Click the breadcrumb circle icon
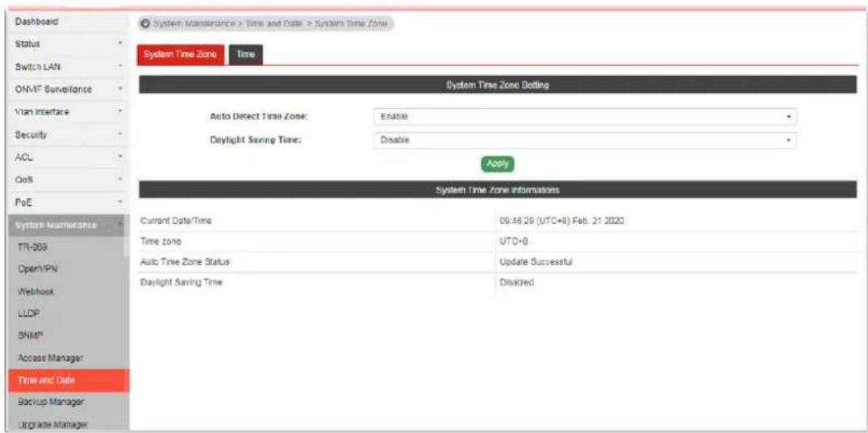This screenshot has height=433, width=868. [145, 23]
